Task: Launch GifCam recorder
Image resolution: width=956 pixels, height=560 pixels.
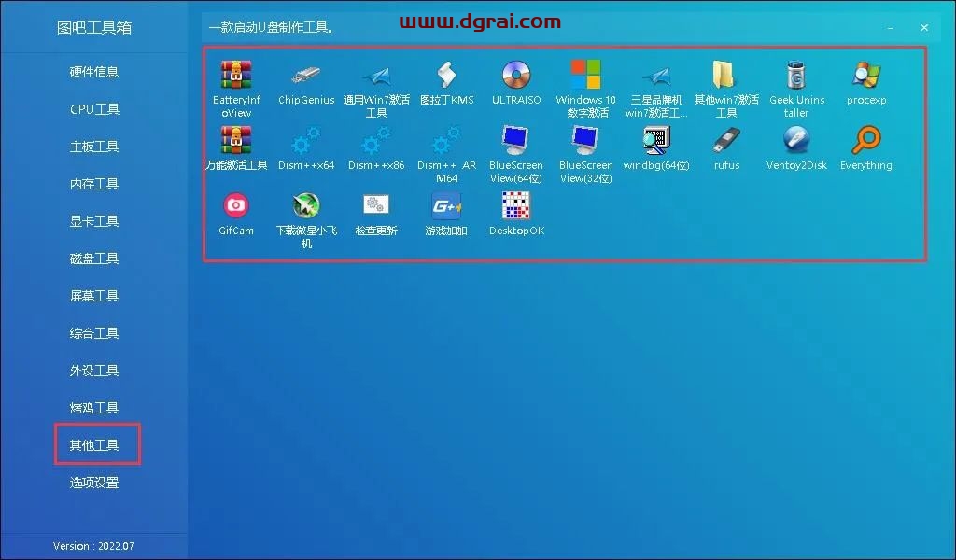Action: click(x=236, y=214)
